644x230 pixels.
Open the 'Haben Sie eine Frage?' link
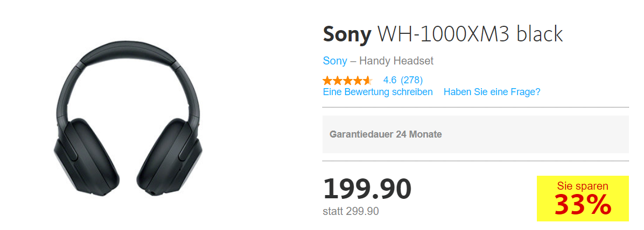(x=492, y=92)
